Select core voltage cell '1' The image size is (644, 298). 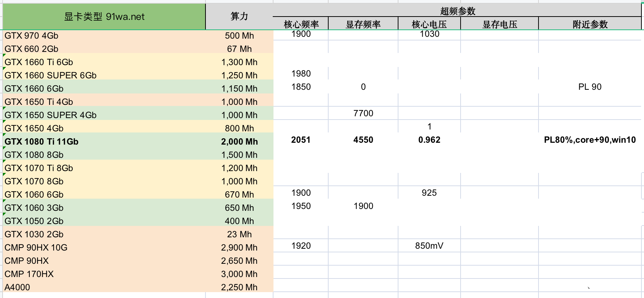[429, 127]
